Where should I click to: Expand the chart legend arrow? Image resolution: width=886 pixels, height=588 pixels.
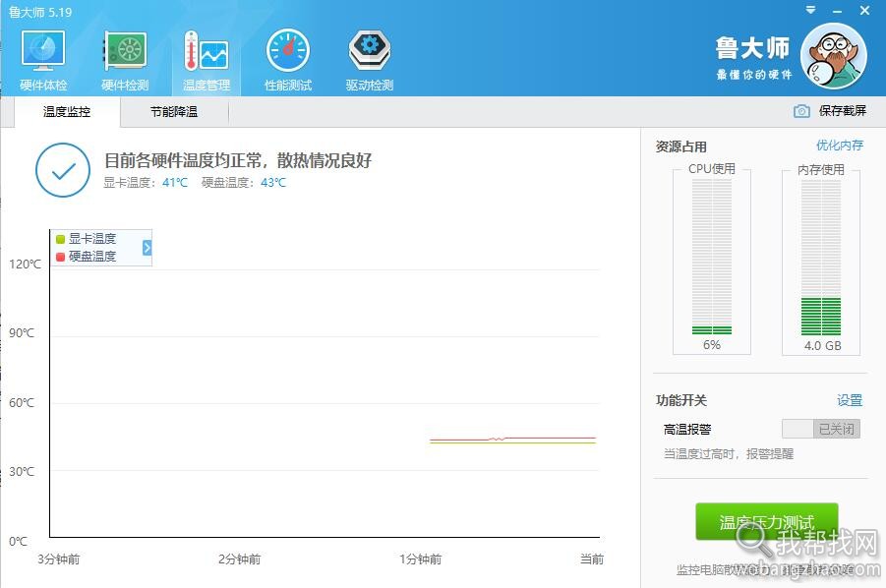click(147, 248)
